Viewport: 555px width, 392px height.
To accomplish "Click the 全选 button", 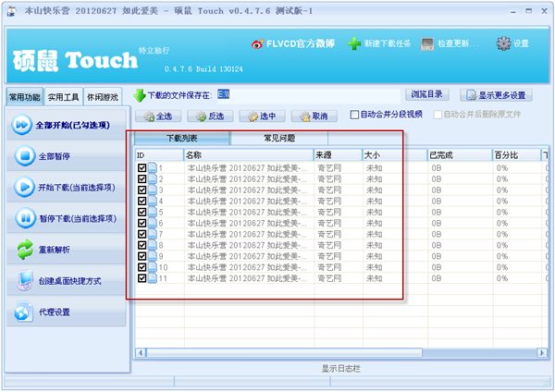I will coord(158,116).
